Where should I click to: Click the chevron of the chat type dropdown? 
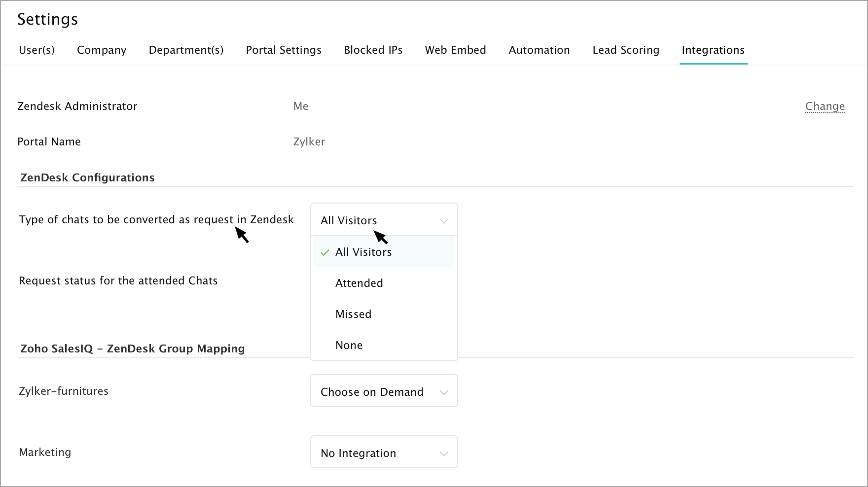coord(444,221)
